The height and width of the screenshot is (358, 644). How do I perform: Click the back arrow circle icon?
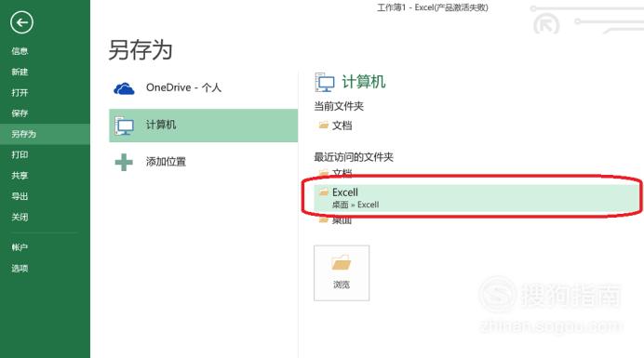coord(21,22)
